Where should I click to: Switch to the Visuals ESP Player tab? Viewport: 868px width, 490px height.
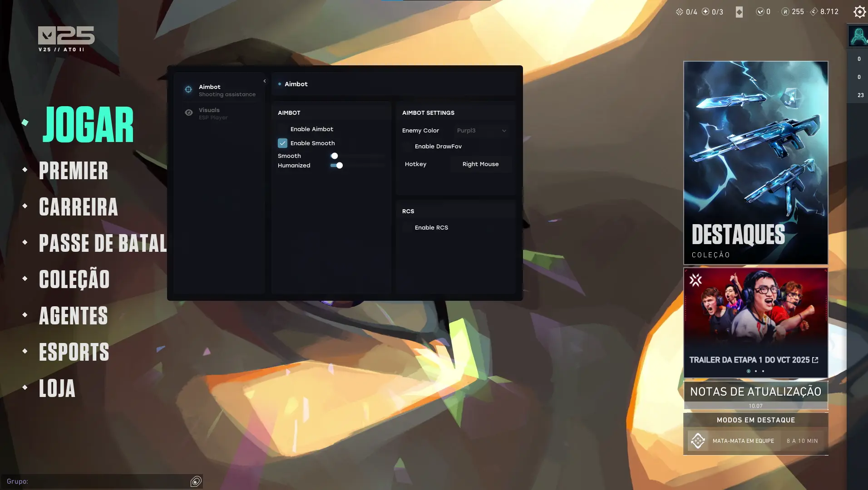pos(220,113)
